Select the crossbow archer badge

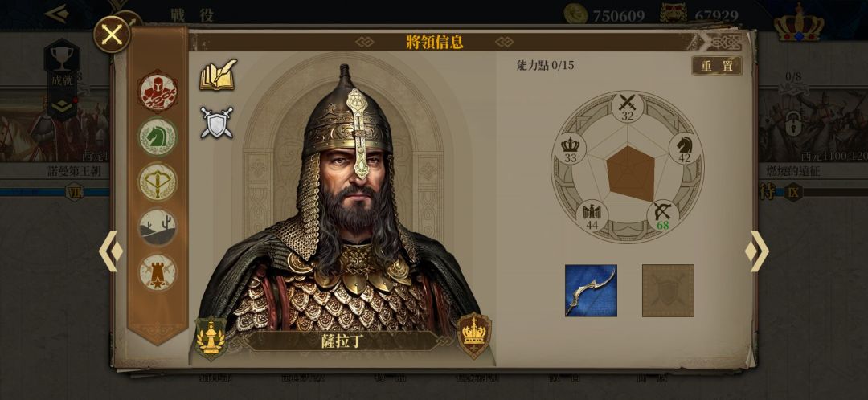(x=158, y=182)
